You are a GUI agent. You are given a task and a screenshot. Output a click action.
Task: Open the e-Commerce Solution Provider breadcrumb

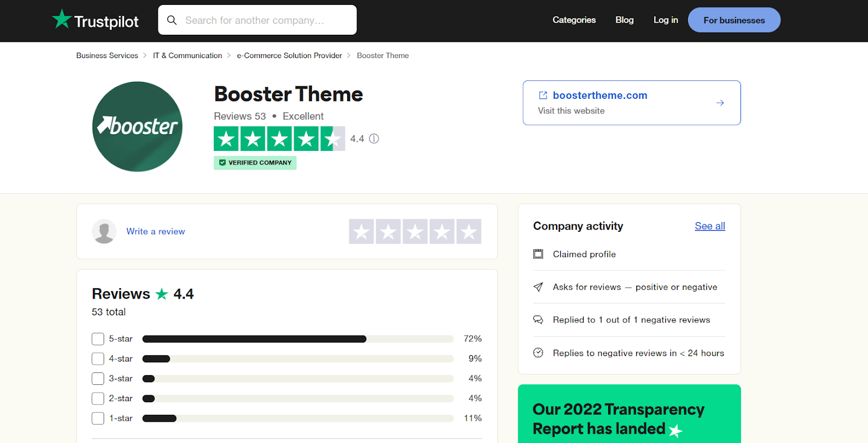[289, 55]
